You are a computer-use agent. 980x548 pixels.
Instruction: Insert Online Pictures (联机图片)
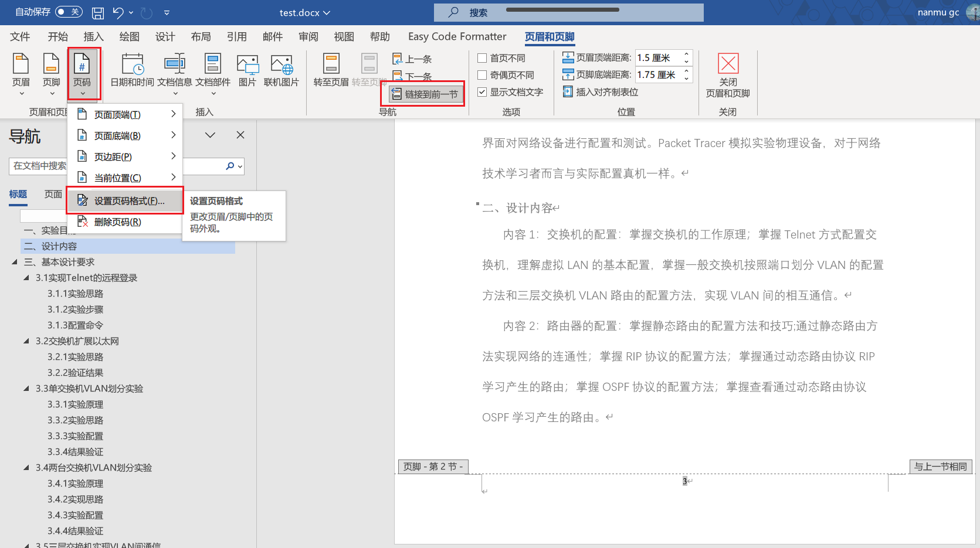[x=282, y=70]
